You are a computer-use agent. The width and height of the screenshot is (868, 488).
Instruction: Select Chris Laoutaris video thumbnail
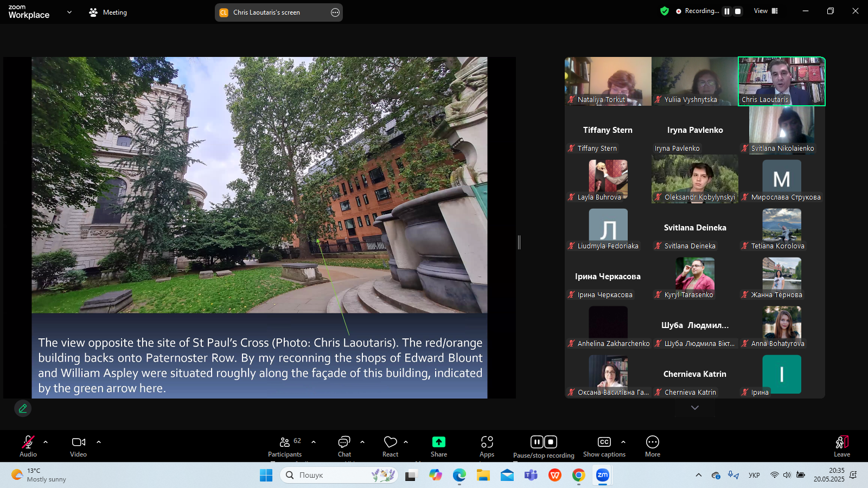[781, 81]
